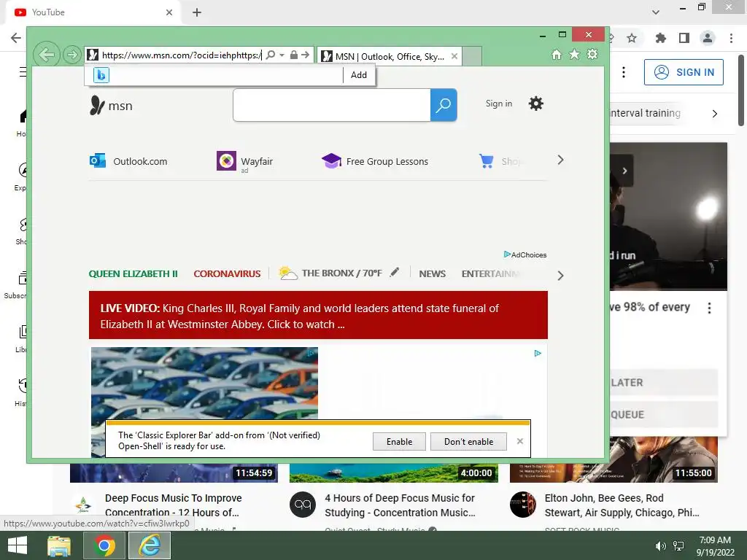Screen dimensions: 747x560
Task: Open the Chrome extensions puzzle icon
Action: coord(661,38)
